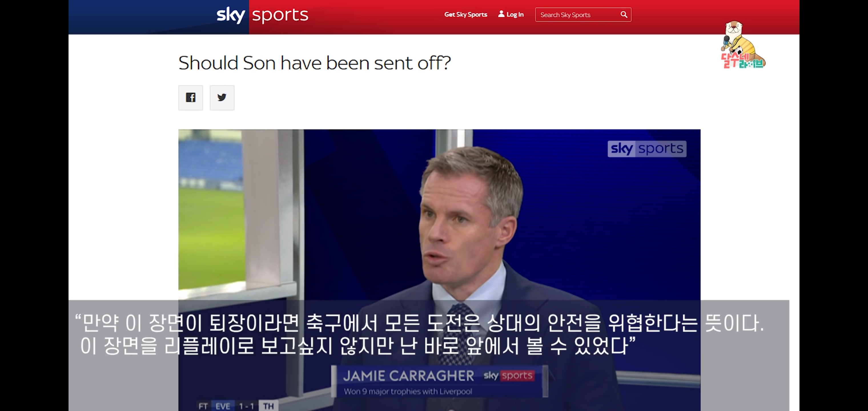The width and height of the screenshot is (868, 411).
Task: Click the Twitter share icon
Action: click(222, 98)
